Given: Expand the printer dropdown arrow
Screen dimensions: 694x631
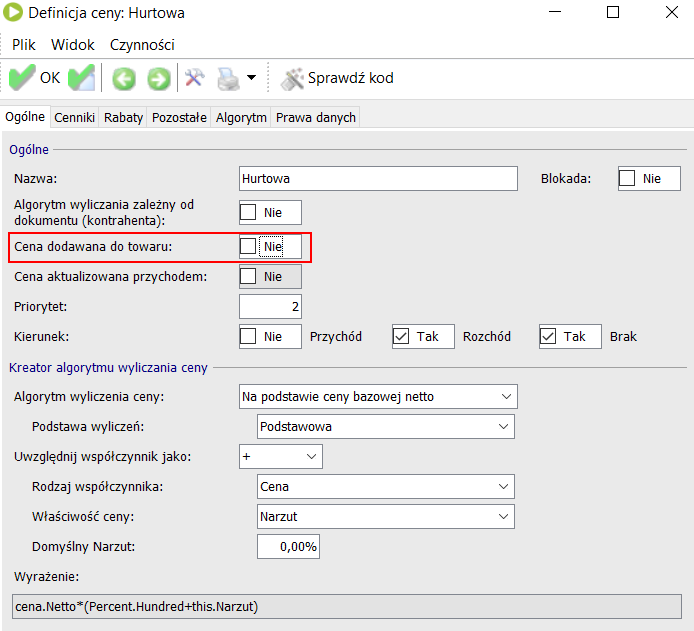Looking at the screenshot, I should point(251,78).
